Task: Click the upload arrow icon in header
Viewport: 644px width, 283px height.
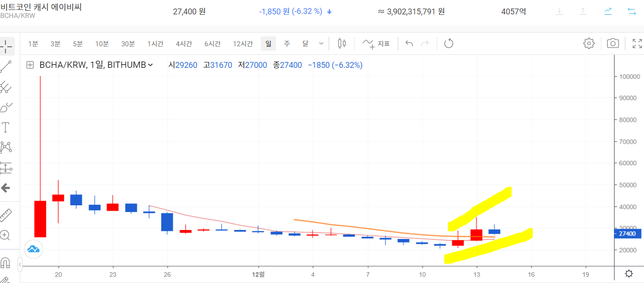Action: [583, 12]
